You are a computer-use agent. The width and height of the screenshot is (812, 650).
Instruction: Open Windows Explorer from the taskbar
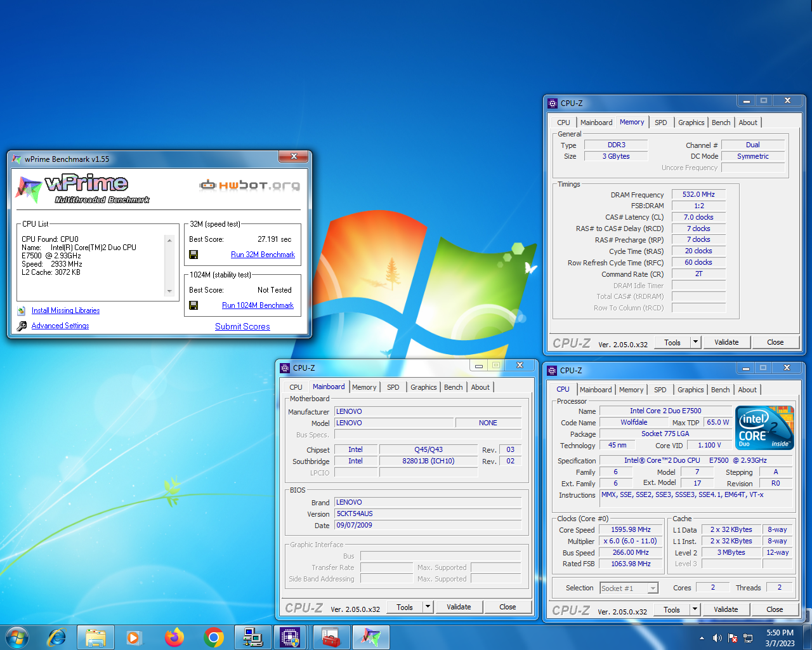click(x=96, y=637)
